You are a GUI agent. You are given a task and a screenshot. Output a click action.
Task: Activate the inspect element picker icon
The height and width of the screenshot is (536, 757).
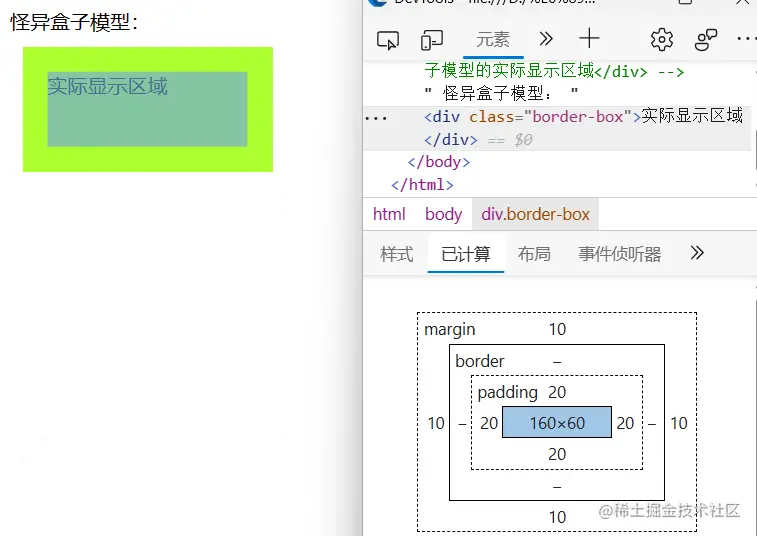click(388, 40)
